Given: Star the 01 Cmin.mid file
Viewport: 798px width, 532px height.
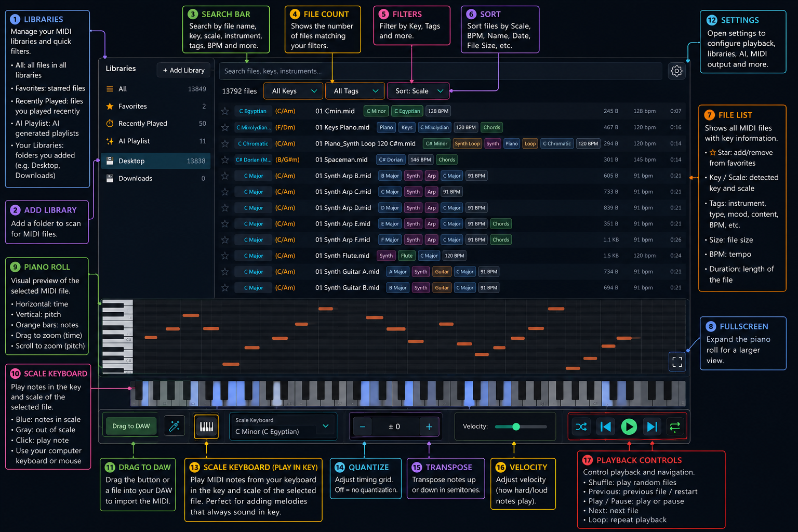Looking at the screenshot, I should click(x=225, y=111).
